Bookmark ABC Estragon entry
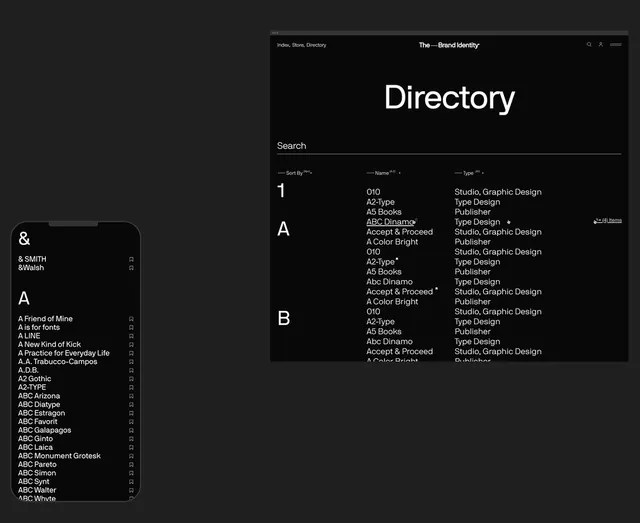The width and height of the screenshot is (640, 523). point(131,413)
